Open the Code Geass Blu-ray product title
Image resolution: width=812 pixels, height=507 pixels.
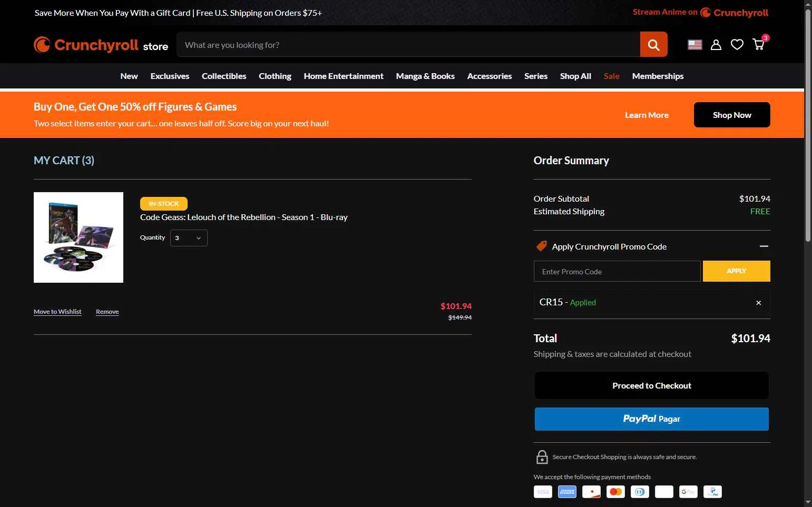(244, 217)
